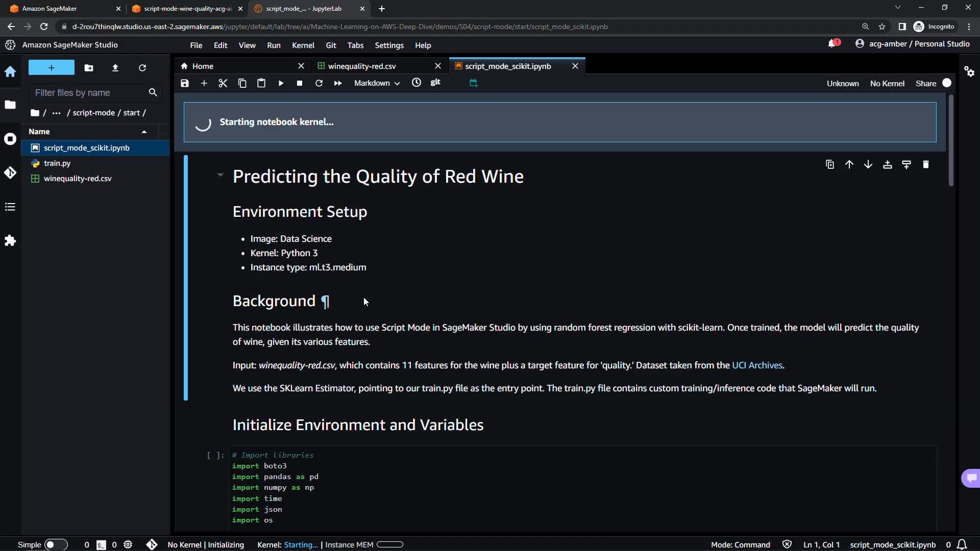Run the selected cell
Screen dimensions: 980x551
(281, 83)
